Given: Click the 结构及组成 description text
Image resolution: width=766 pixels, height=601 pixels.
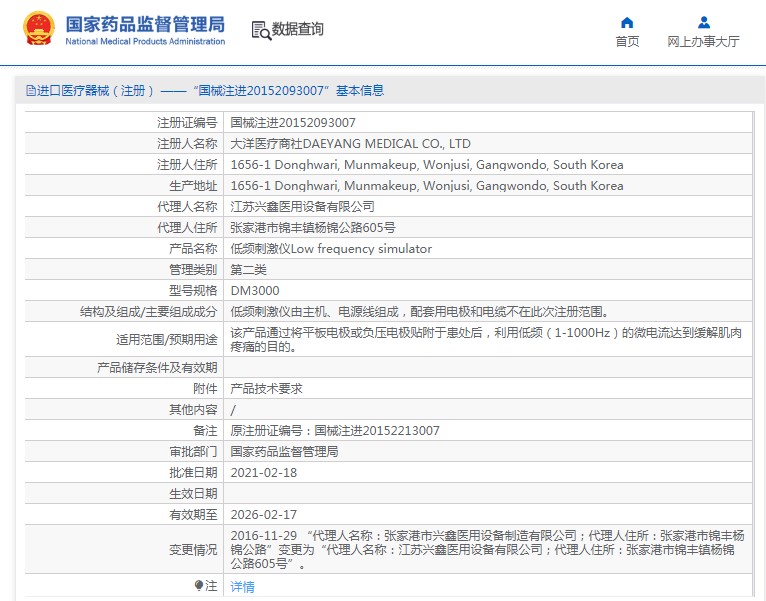Looking at the screenshot, I should coord(420,312).
